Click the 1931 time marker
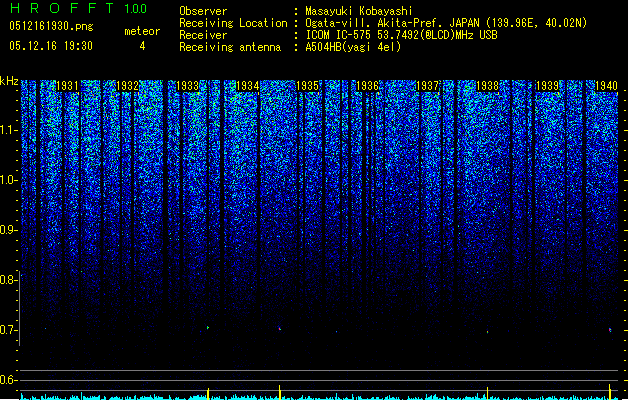The height and width of the screenshot is (400, 629). [x=67, y=86]
